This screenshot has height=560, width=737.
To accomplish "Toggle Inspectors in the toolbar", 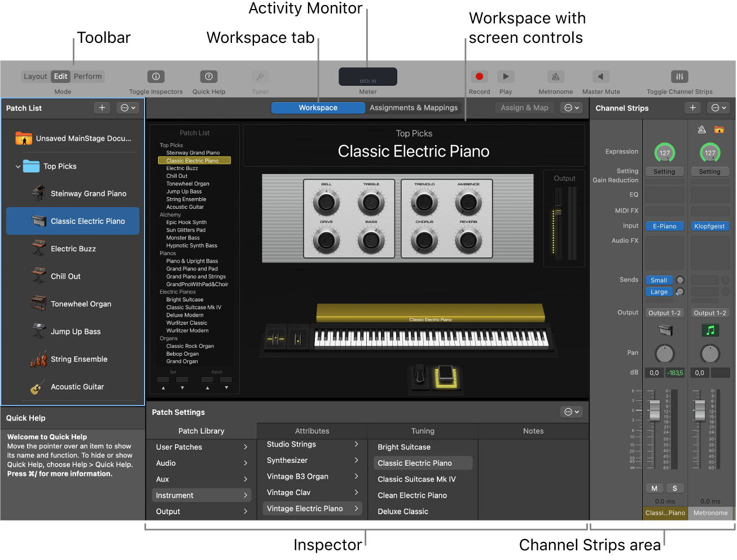I will click(x=156, y=76).
